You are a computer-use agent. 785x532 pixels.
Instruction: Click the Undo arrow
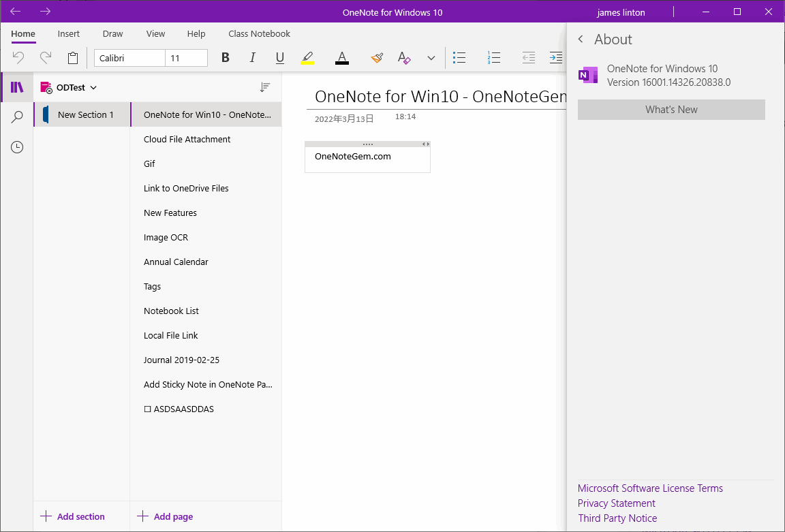[x=18, y=58]
